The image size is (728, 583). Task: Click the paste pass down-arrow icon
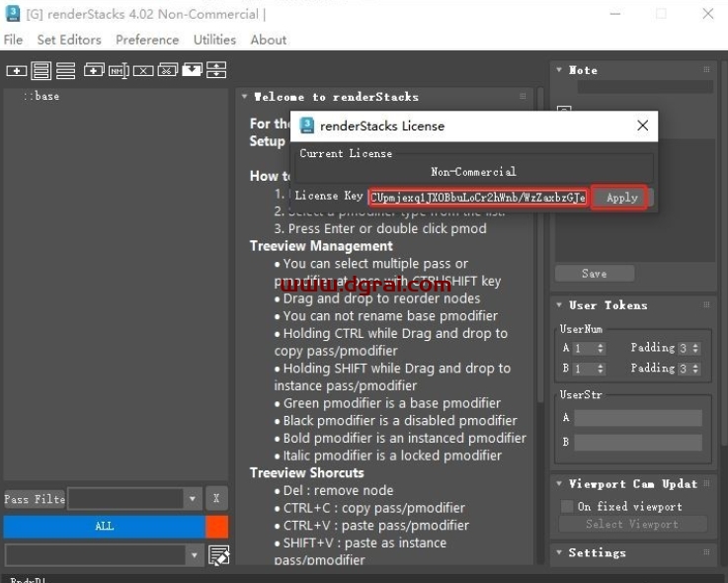(192, 70)
